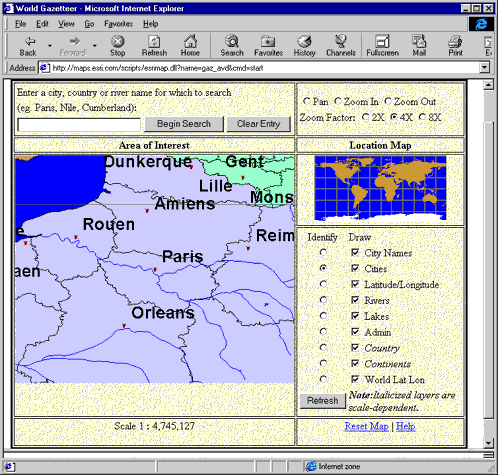Open the Forward button dropdown arrow

tap(95, 45)
